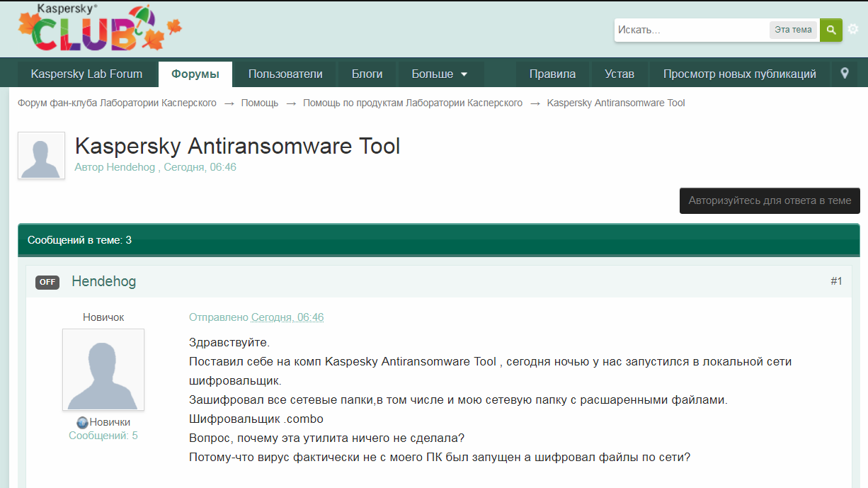Click the topic title 'Kaspersky Antiransomware Tool'
This screenshot has width=868, height=488.
(x=237, y=146)
